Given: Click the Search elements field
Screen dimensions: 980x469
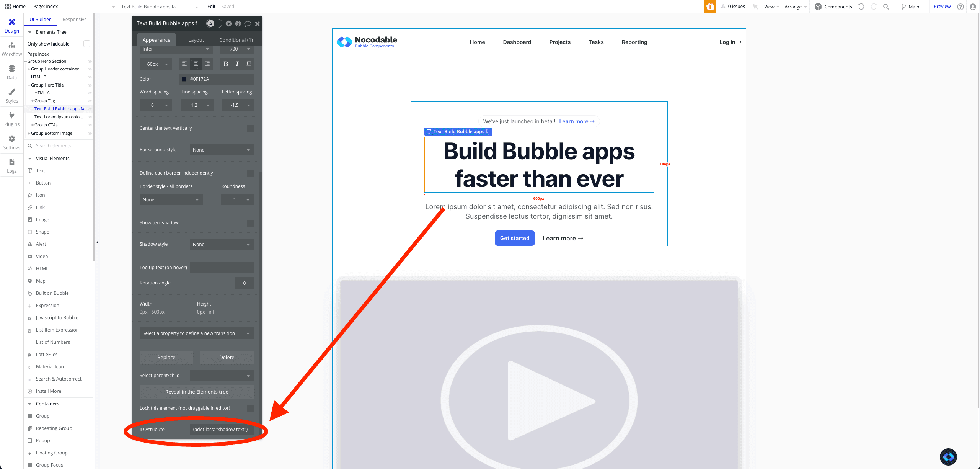Looking at the screenshot, I should (x=59, y=146).
